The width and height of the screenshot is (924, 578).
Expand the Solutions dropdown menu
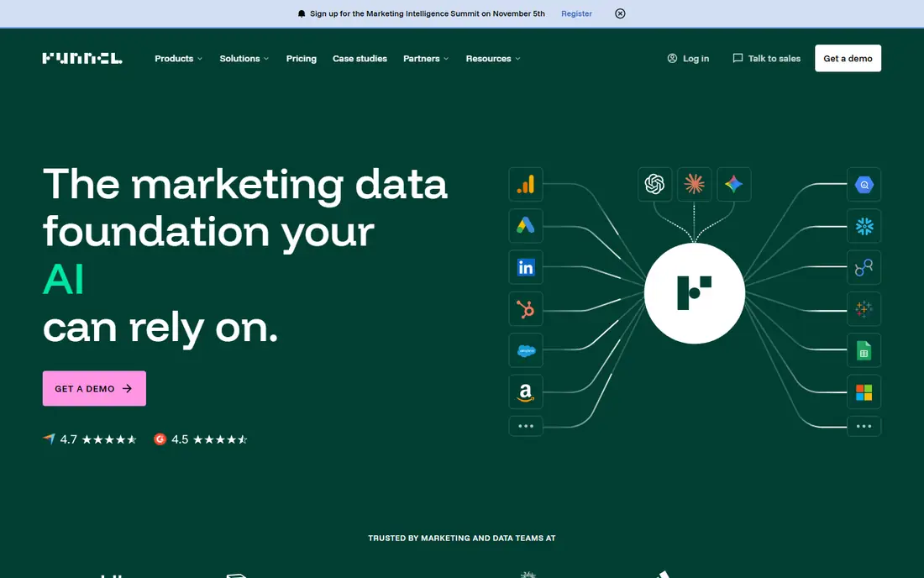244,58
